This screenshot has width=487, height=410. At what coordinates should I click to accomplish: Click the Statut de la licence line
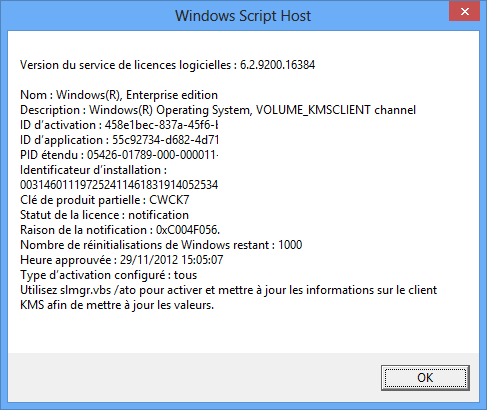pyautogui.click(x=104, y=215)
